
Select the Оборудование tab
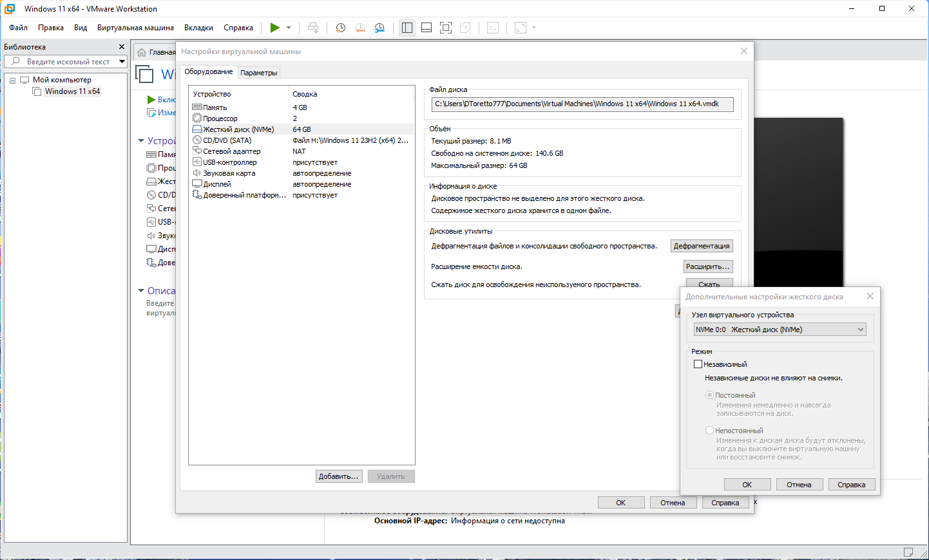point(209,71)
